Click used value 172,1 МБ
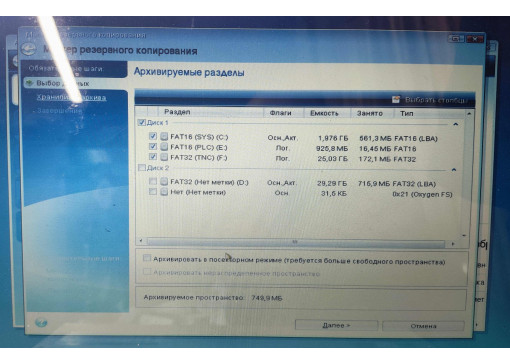Image resolution: width=510 pixels, height=364 pixels. click(x=374, y=159)
